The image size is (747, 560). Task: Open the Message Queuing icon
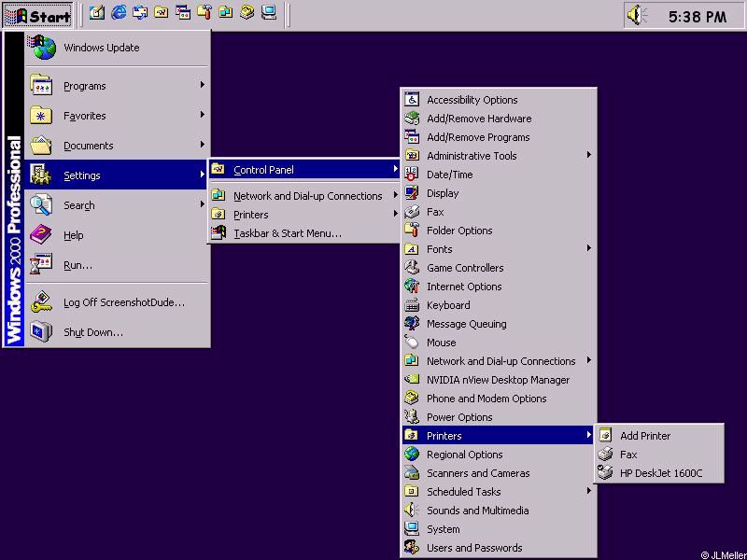pyautogui.click(x=412, y=323)
